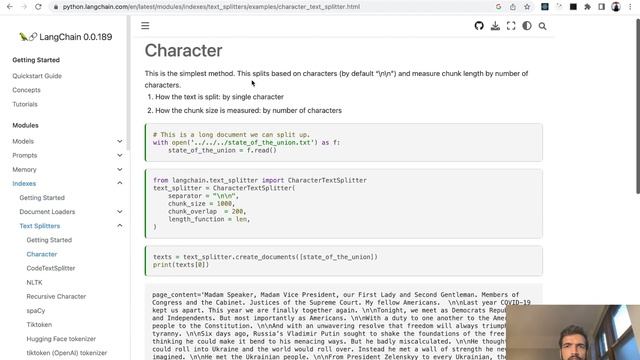Open the Chrome extensions puzzle icon
The image size is (640, 360).
587,7
